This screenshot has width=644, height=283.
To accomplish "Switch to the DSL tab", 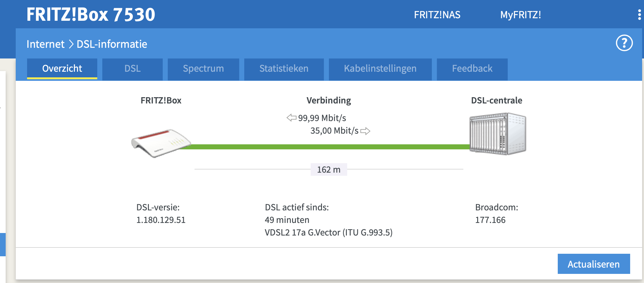I will click(132, 69).
